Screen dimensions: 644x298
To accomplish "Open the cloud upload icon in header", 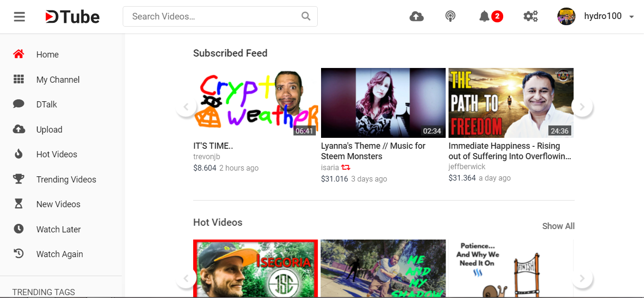I will [417, 17].
